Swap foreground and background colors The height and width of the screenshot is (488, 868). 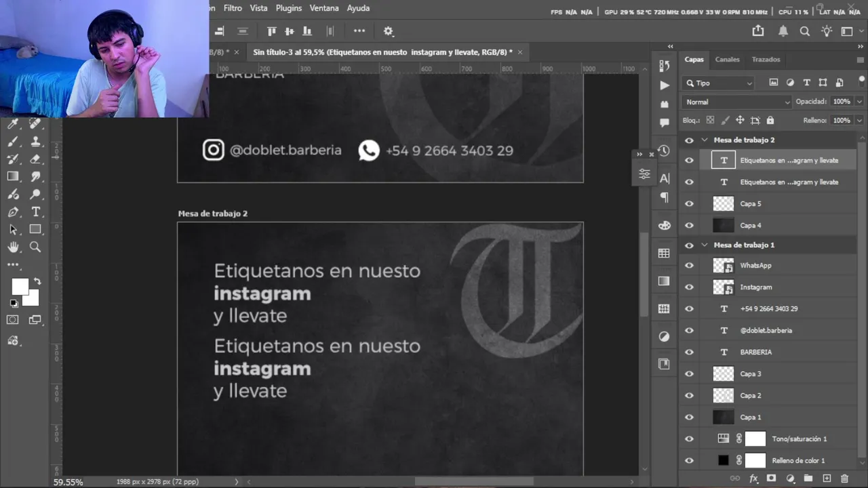(x=37, y=281)
